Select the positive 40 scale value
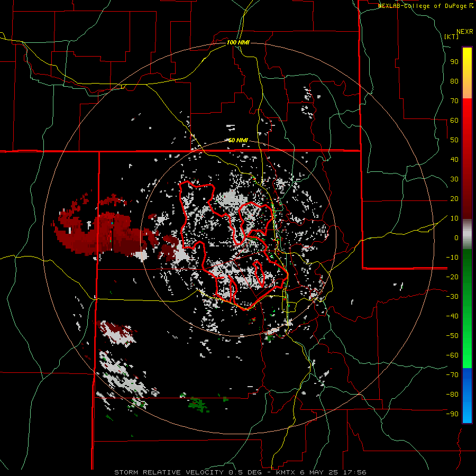This screenshot has height=476, width=476. point(454,160)
